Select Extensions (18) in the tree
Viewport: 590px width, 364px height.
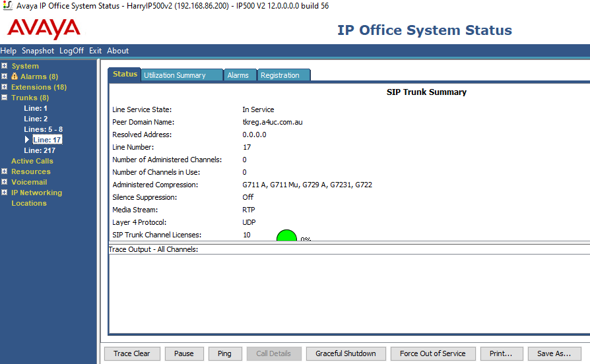[39, 87]
